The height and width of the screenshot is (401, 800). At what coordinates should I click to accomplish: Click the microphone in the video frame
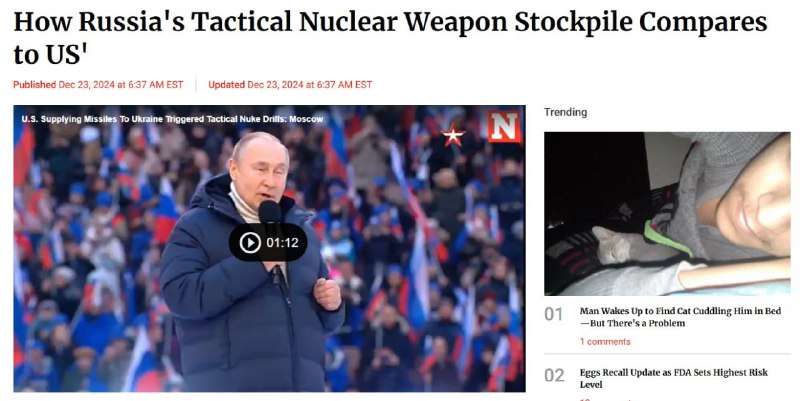tap(270, 212)
